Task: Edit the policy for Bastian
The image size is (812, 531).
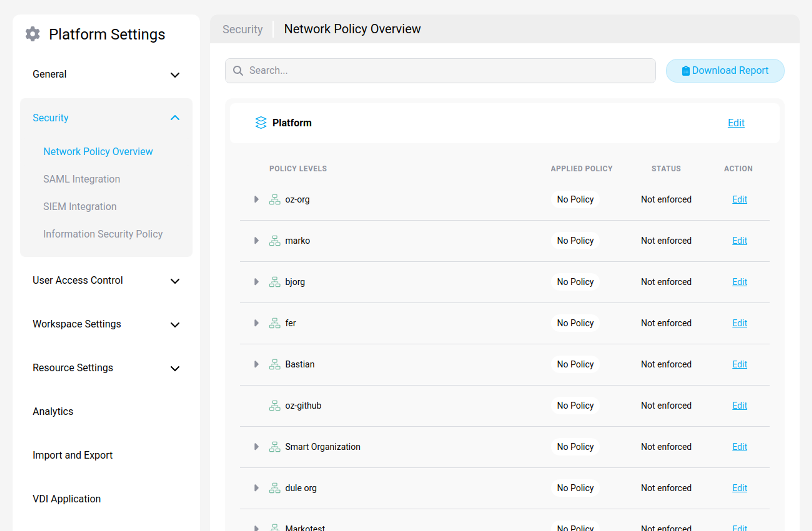Action: click(x=739, y=364)
